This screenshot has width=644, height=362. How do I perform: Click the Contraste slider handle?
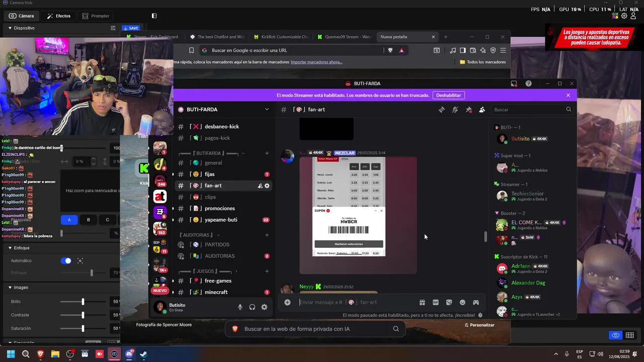click(83, 315)
